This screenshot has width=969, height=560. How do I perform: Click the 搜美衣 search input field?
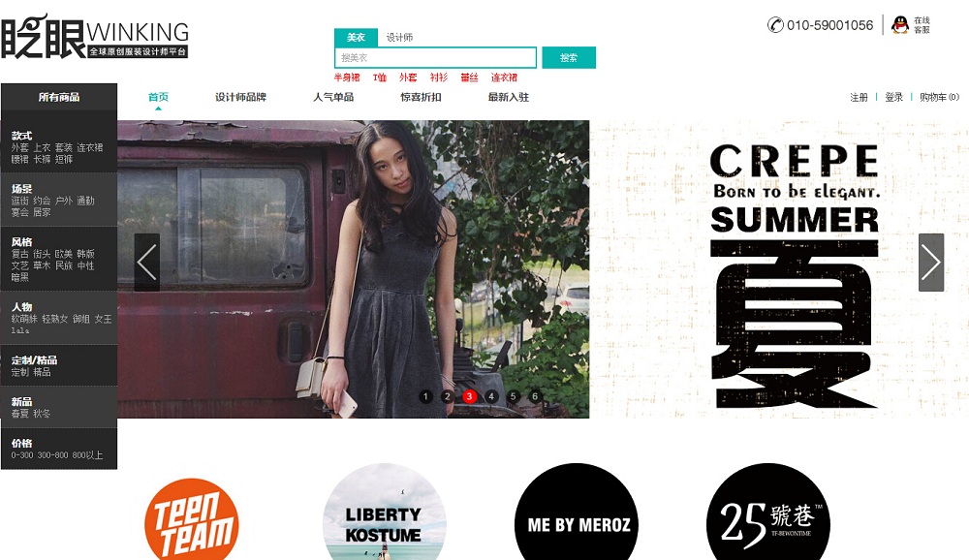[x=436, y=57]
